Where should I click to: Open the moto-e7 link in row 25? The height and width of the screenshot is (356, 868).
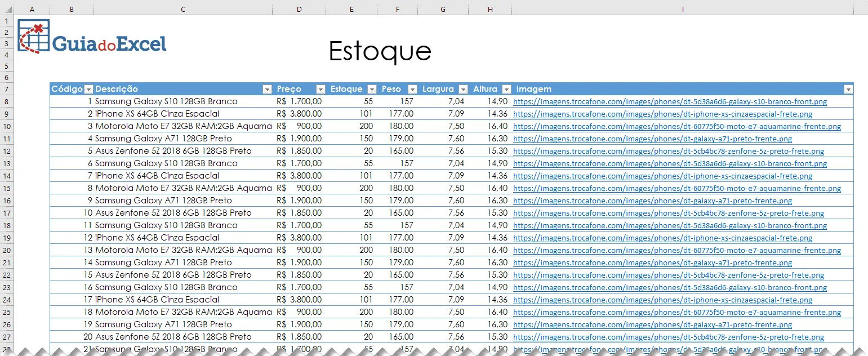tap(677, 313)
